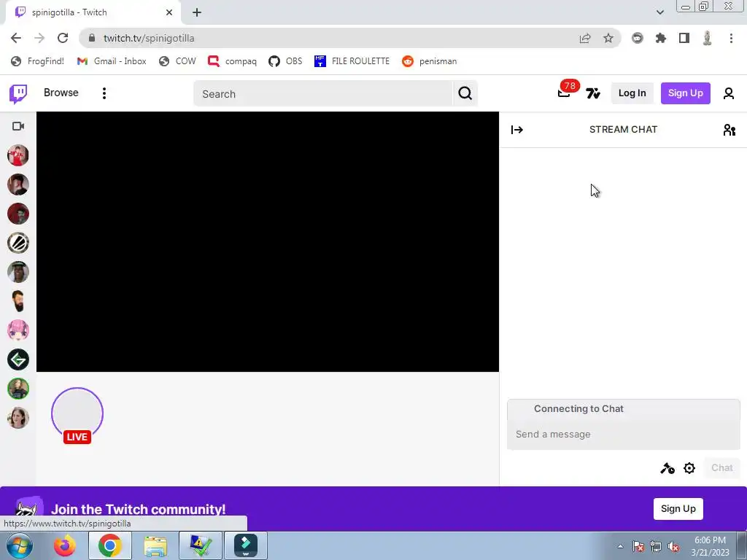Click the Twitch home logo
This screenshot has width=747, height=560.
point(18,94)
